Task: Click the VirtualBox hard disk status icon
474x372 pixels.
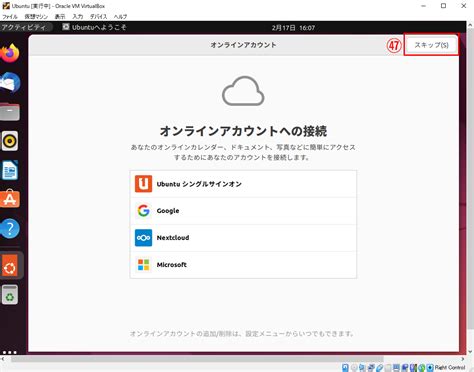Action: click(345, 368)
